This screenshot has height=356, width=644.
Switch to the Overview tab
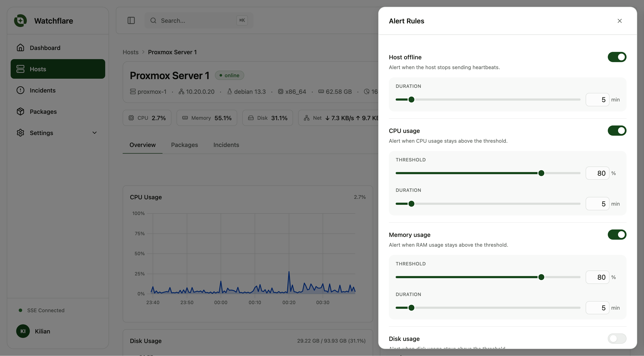(x=142, y=145)
